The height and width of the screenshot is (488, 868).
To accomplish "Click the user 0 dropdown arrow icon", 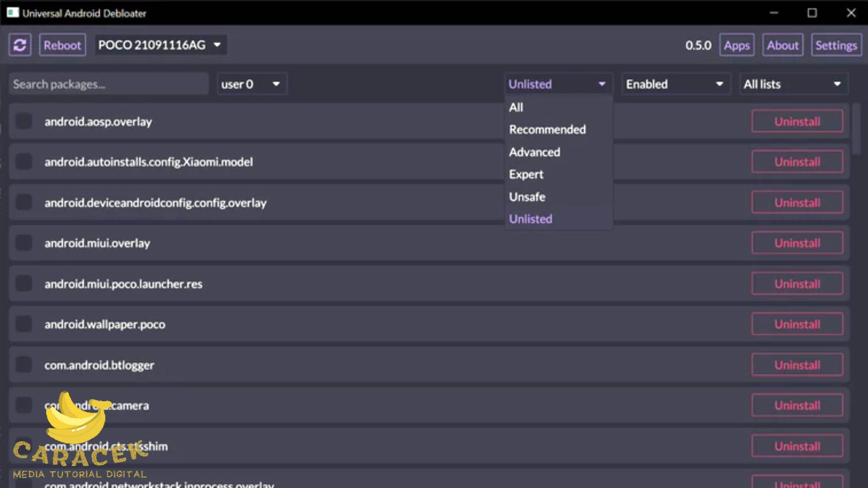I will (276, 84).
